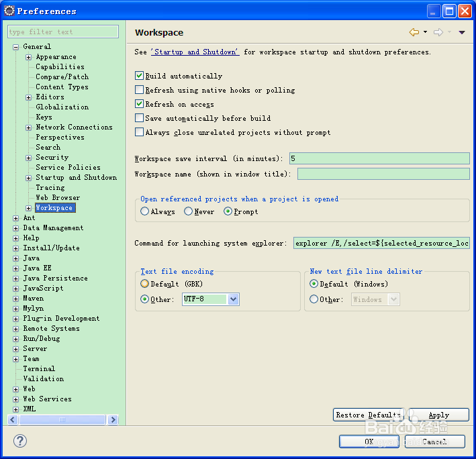Select Default (Windows) line delimiter radio

tap(314, 284)
